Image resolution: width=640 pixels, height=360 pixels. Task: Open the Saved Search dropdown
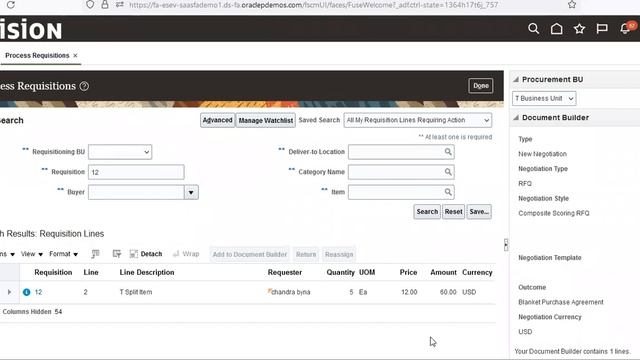[x=418, y=120]
